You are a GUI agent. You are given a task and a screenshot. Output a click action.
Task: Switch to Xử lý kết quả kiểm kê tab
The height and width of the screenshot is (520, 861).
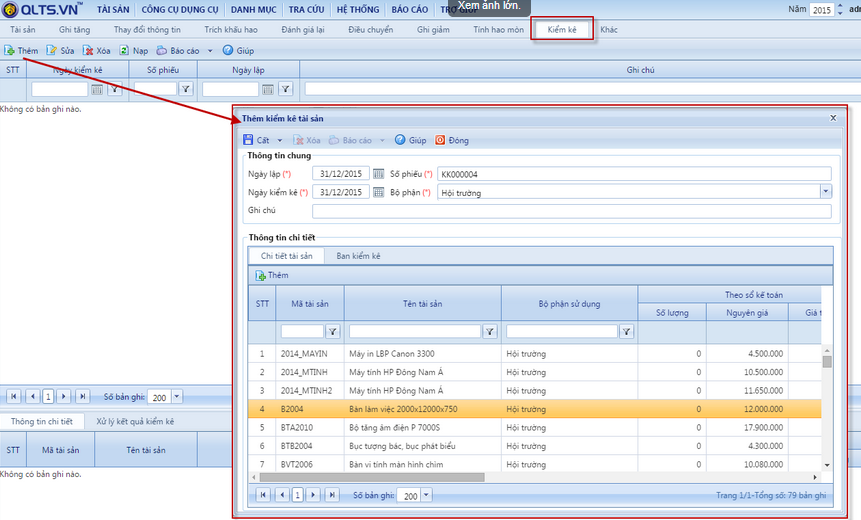(135, 422)
